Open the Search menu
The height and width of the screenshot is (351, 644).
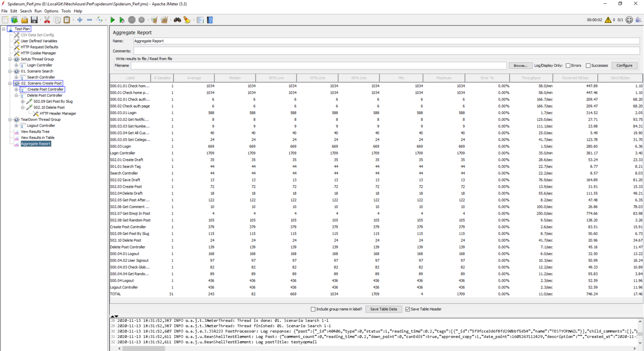coord(26,11)
